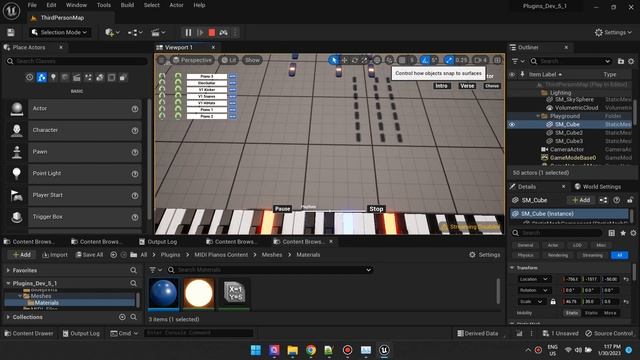Stop the play session with red square
Viewport: 640px width, 360px height.
211,32
